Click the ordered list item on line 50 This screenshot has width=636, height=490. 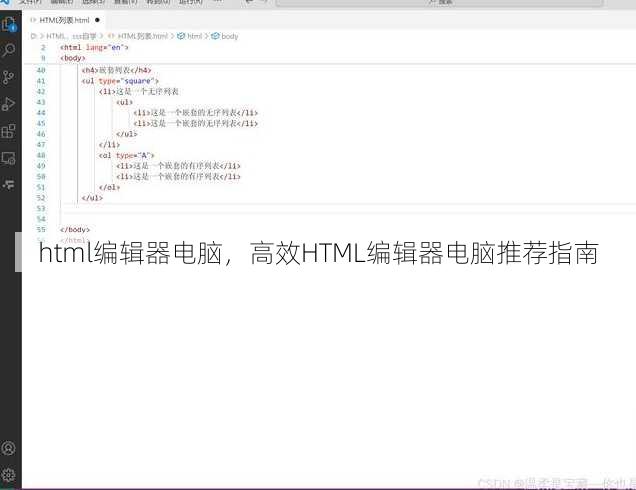tap(178, 176)
